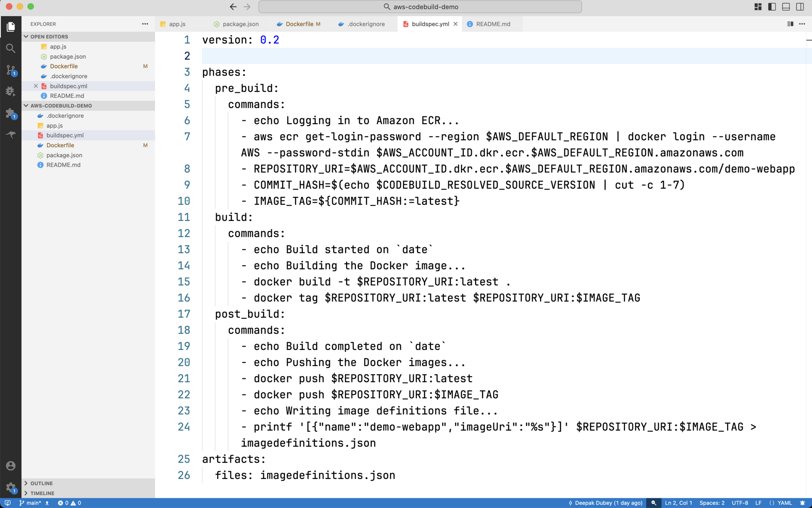
Task: Open the Manage settings gear
Action: (11, 487)
